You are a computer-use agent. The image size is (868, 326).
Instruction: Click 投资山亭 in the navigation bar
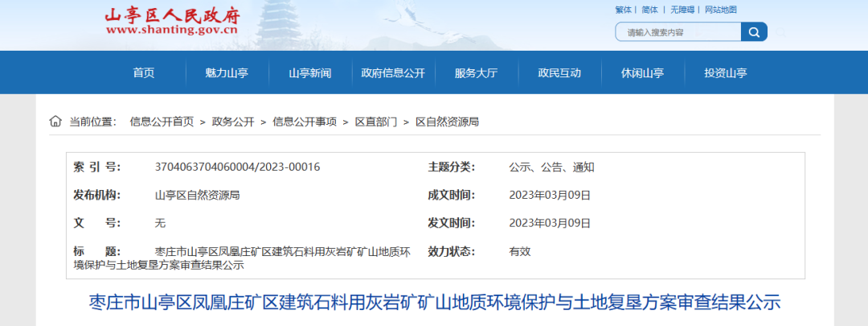pos(726,73)
